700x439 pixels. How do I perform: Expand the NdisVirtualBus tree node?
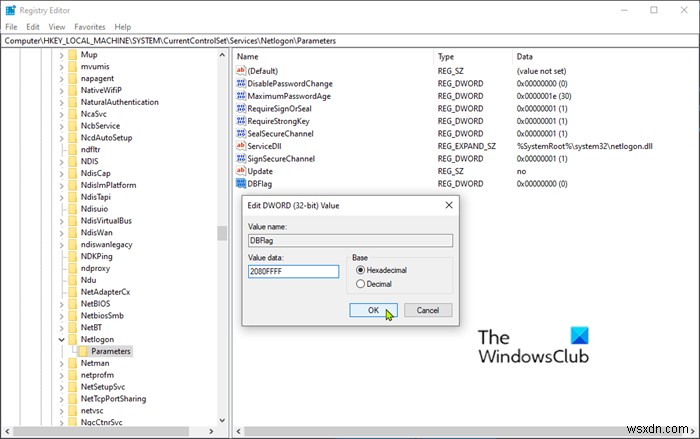[62, 221]
